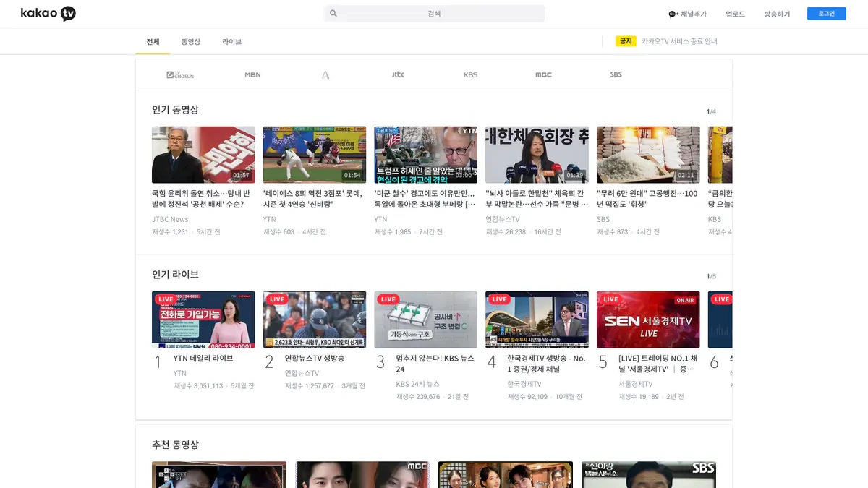Click the 인기 동영상 page counter 1/4
Viewport: 868px width, 488px height.
pos(711,111)
